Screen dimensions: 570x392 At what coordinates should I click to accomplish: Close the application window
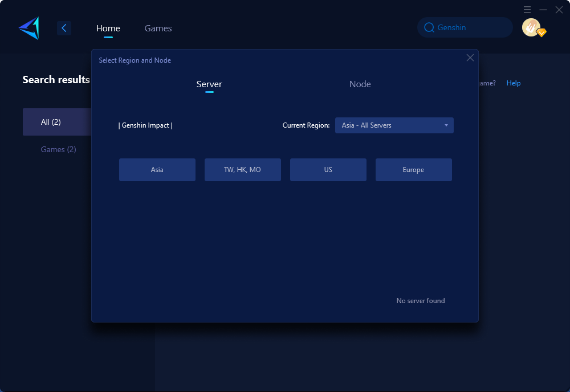pyautogui.click(x=559, y=10)
